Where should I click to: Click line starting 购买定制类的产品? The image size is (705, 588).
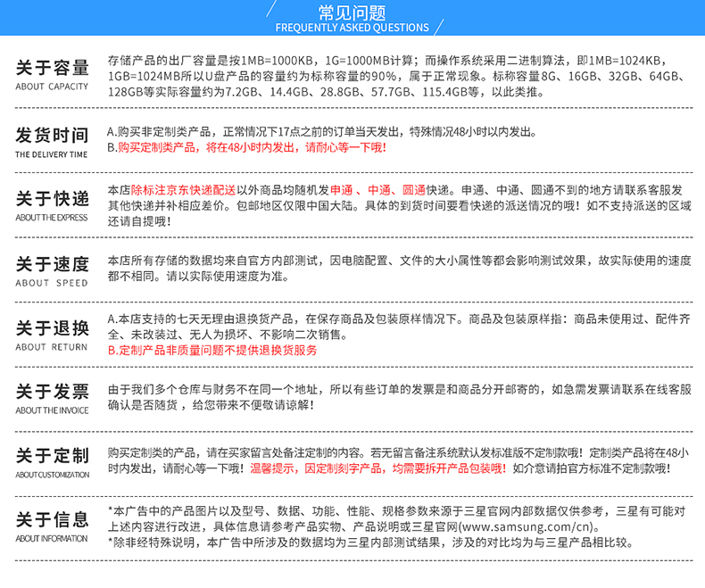point(398,452)
